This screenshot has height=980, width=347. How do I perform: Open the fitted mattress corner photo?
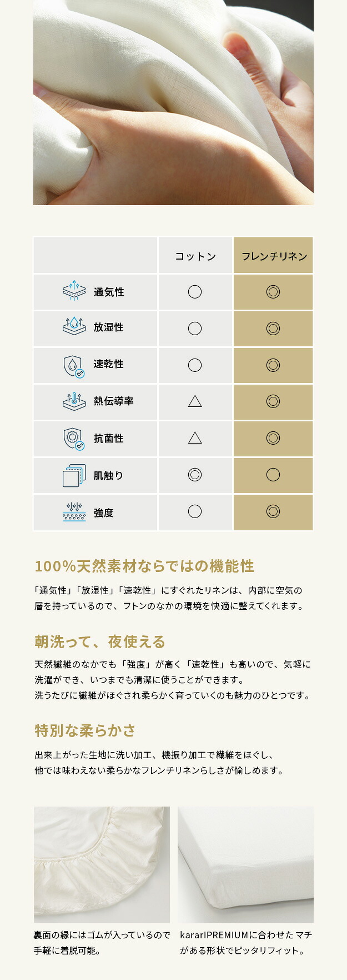245,864
